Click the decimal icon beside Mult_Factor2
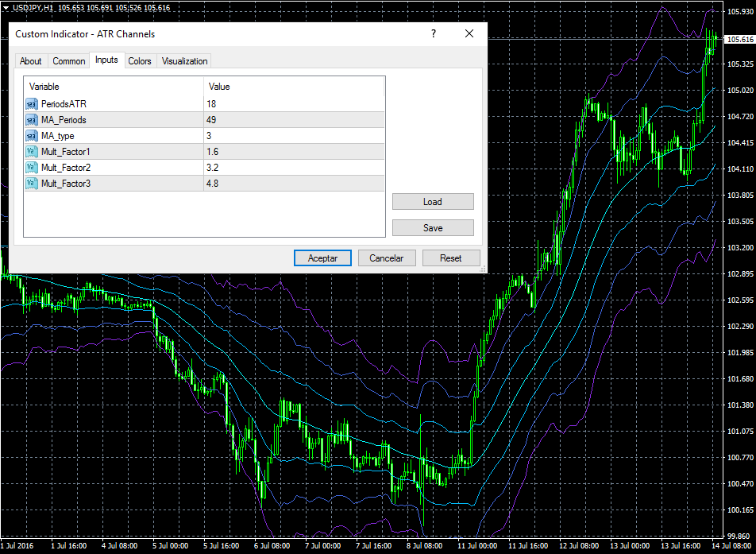Image resolution: width=756 pixels, height=554 pixels. 32,167
